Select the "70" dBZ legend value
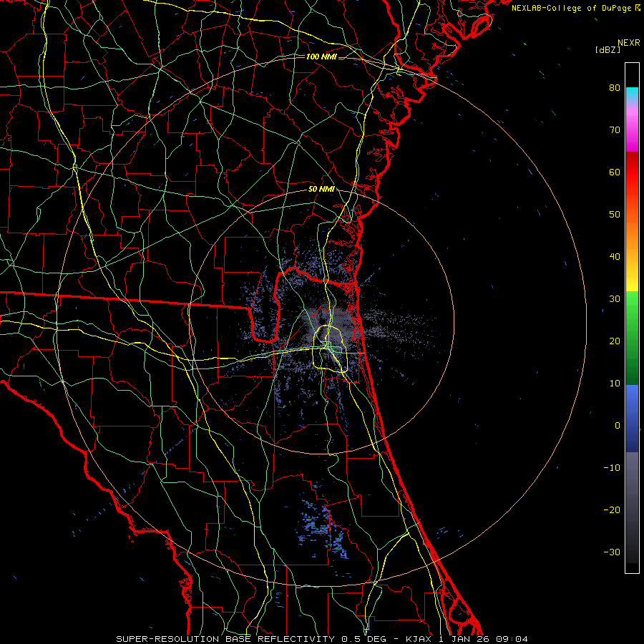 coord(615,130)
